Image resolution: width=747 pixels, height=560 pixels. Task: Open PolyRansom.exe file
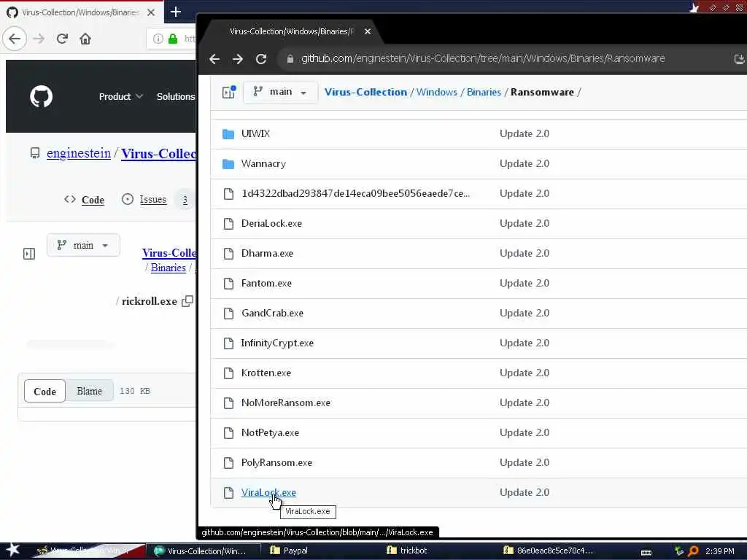tap(276, 463)
